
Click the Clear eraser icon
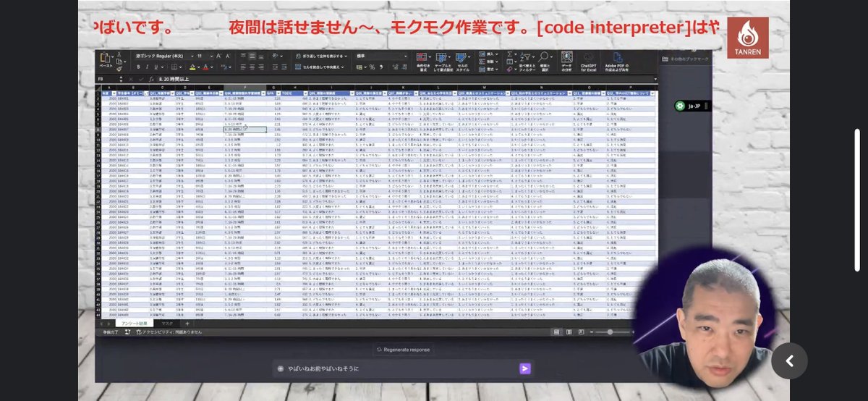510,69
